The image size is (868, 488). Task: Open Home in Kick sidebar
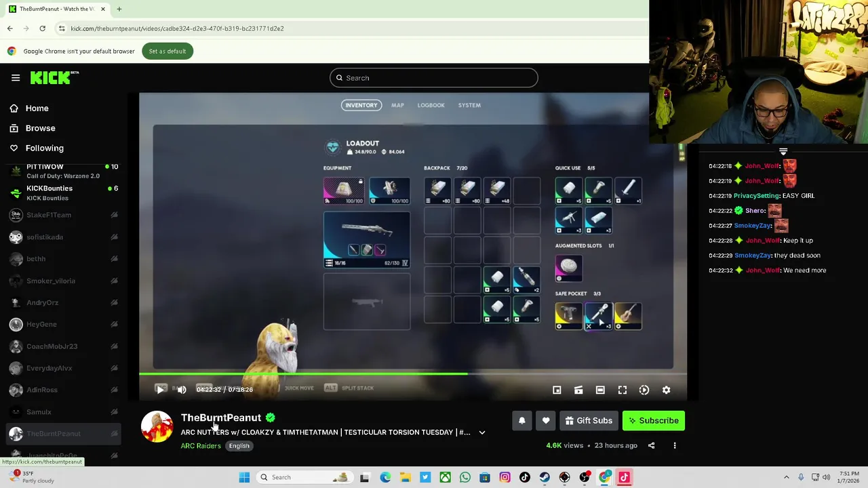click(37, 108)
